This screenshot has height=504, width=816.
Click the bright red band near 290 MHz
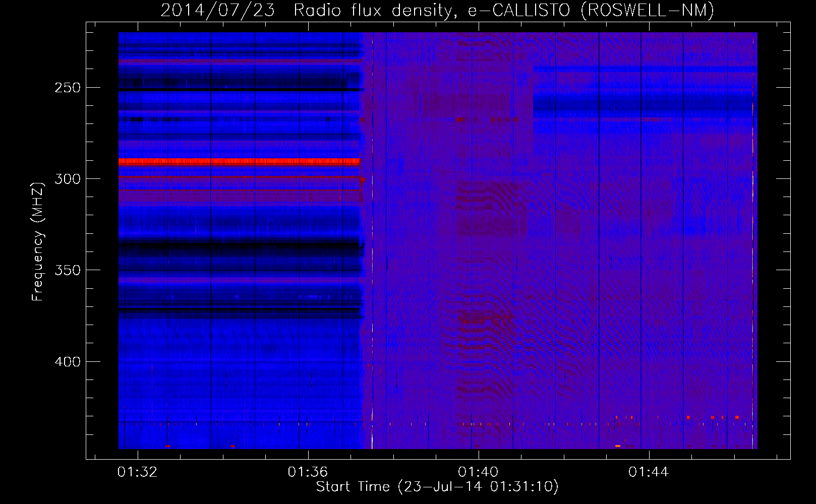239,162
